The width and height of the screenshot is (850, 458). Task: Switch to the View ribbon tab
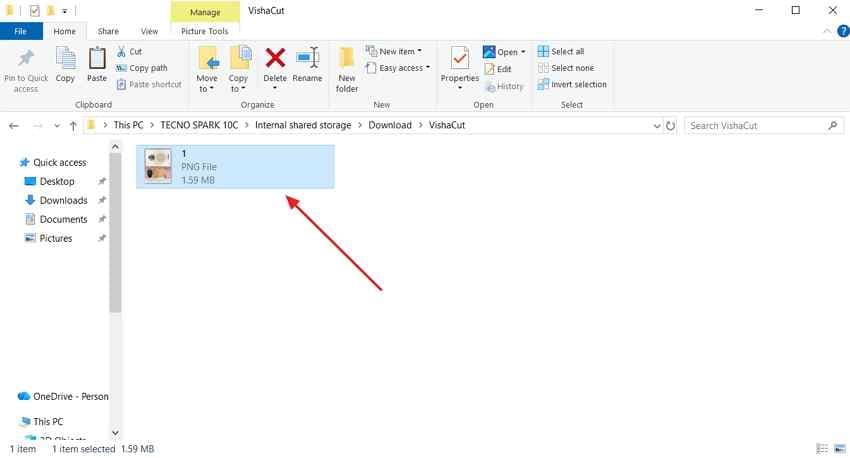click(149, 31)
